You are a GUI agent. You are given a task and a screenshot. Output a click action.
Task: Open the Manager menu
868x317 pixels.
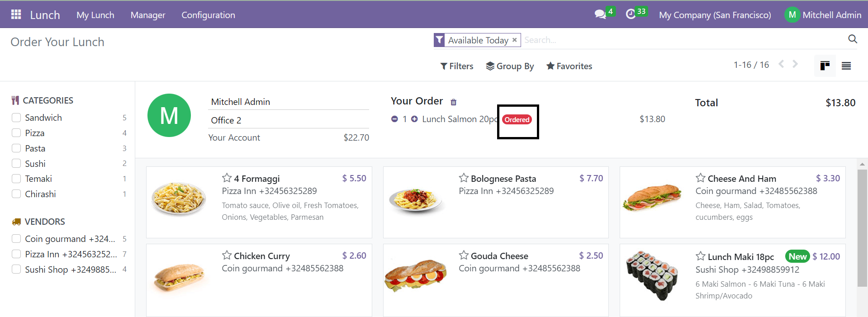(x=148, y=15)
